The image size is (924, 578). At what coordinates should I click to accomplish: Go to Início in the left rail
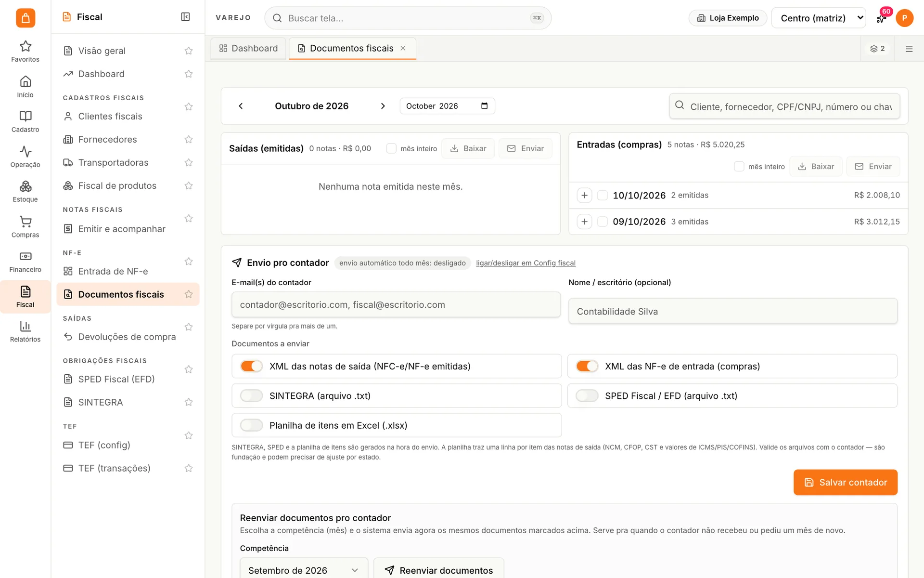[25, 87]
